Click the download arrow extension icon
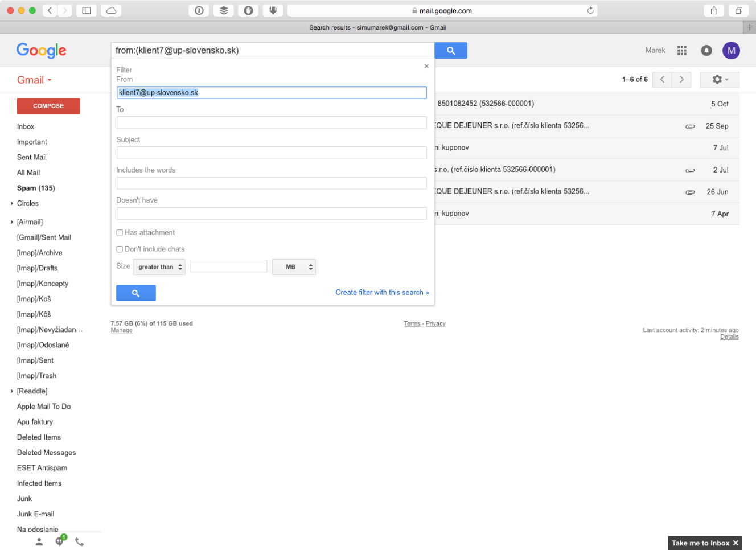The height and width of the screenshot is (550, 756). (x=273, y=10)
